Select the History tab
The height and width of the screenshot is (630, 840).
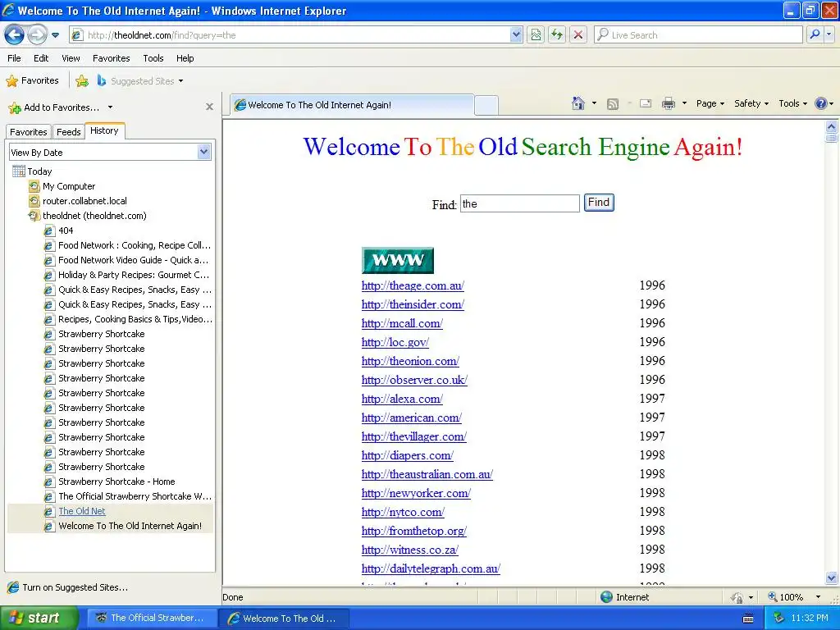click(x=104, y=130)
